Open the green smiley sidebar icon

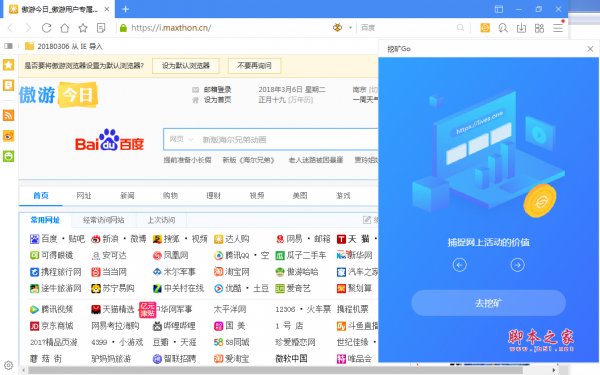pos(8,156)
